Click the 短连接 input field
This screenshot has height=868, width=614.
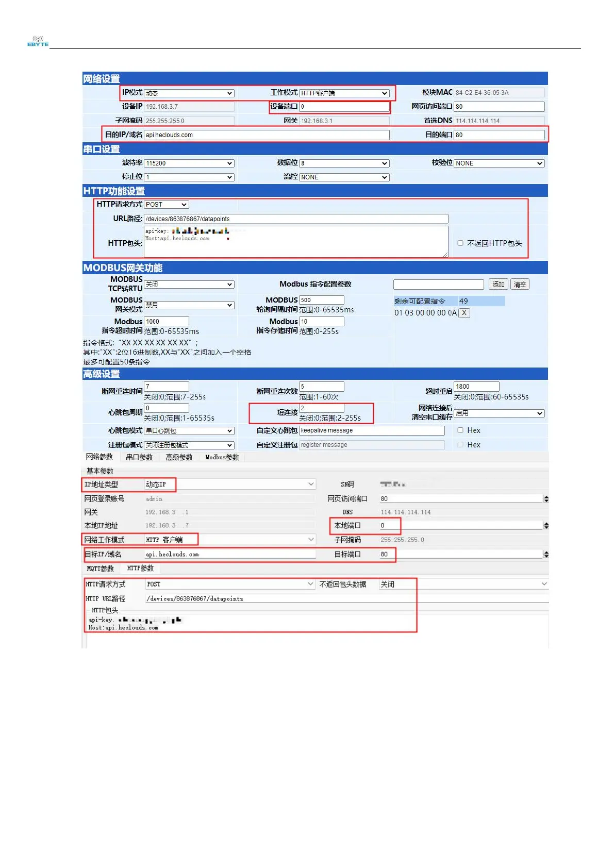tap(321, 408)
